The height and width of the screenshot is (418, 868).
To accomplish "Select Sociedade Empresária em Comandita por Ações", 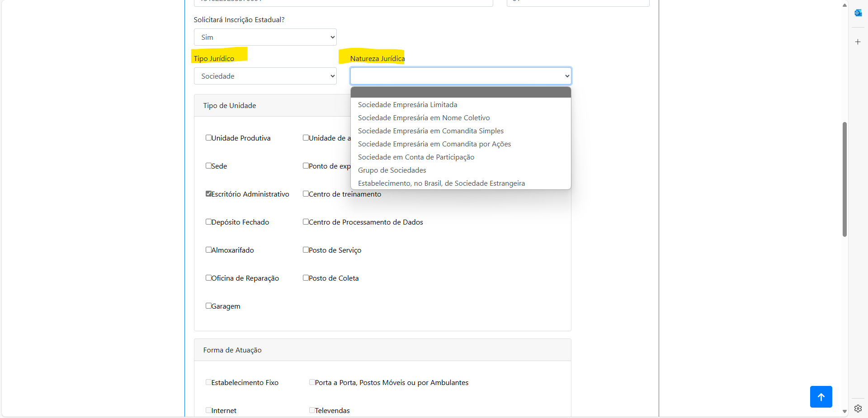I will (461, 144).
